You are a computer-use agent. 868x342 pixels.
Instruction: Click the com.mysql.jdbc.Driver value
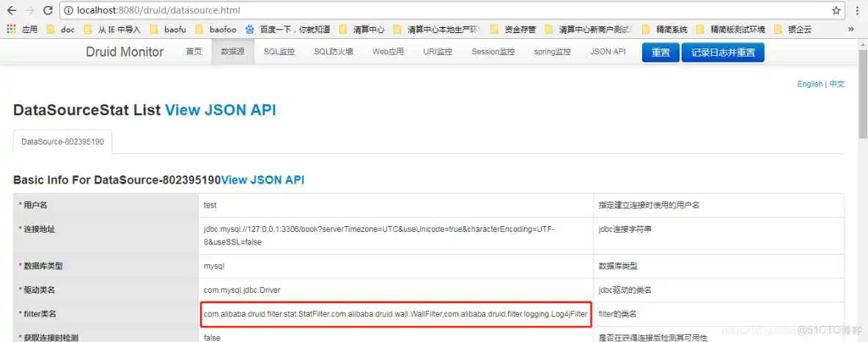(243, 290)
